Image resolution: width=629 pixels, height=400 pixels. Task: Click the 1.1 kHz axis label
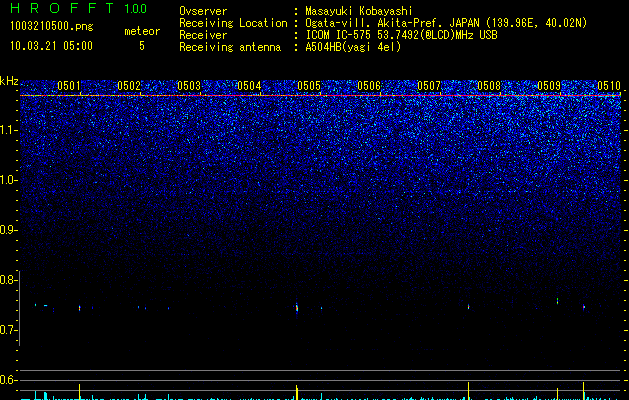pos(9,130)
